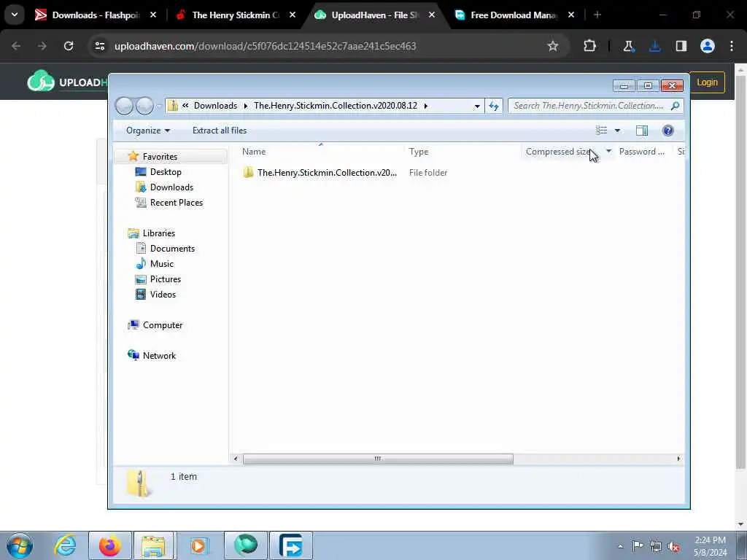This screenshot has height=560, width=747.
Task: Click the muted volume tray icon
Action: point(673,546)
